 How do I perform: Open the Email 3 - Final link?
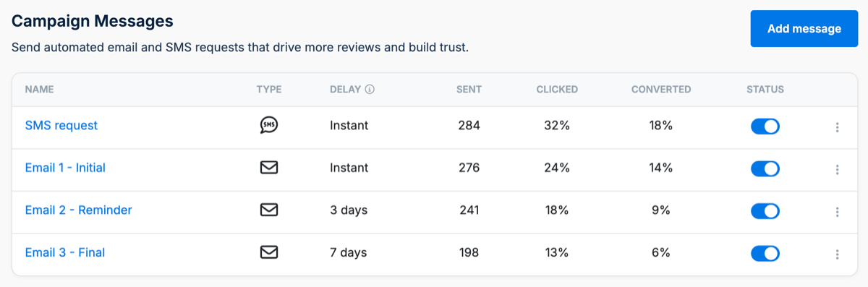[x=65, y=252]
